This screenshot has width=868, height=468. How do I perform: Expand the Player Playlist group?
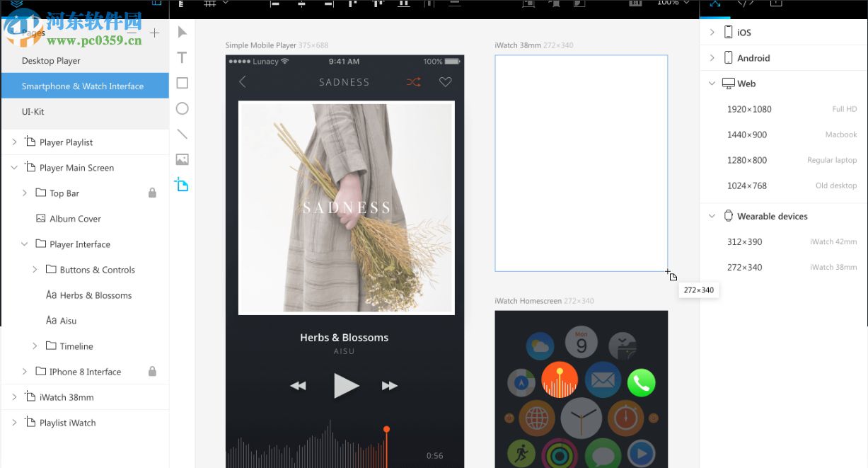pyautogui.click(x=13, y=142)
